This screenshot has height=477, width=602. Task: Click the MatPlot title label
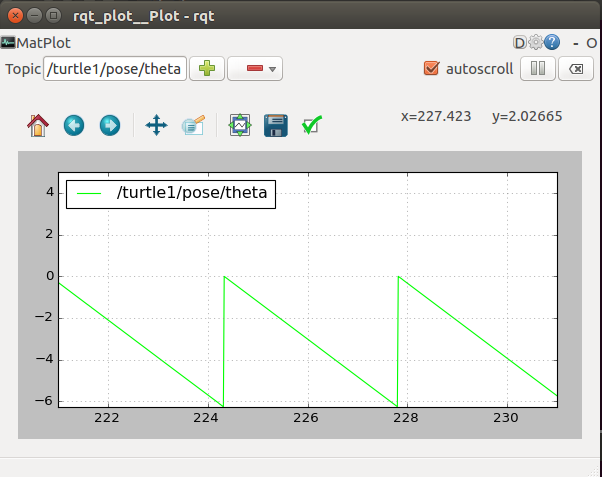44,43
